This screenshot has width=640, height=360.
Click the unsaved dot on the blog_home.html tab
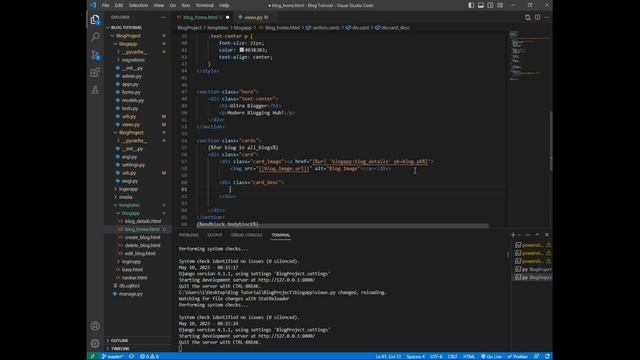(227, 17)
